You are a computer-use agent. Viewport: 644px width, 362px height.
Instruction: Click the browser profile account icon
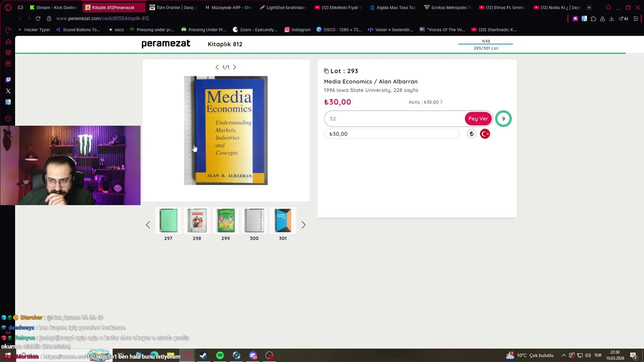click(x=602, y=19)
